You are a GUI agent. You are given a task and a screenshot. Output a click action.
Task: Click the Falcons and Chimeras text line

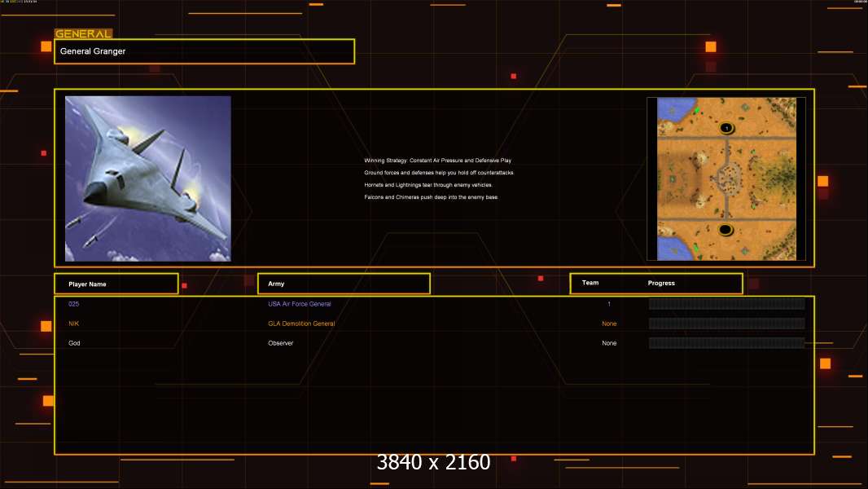click(432, 197)
